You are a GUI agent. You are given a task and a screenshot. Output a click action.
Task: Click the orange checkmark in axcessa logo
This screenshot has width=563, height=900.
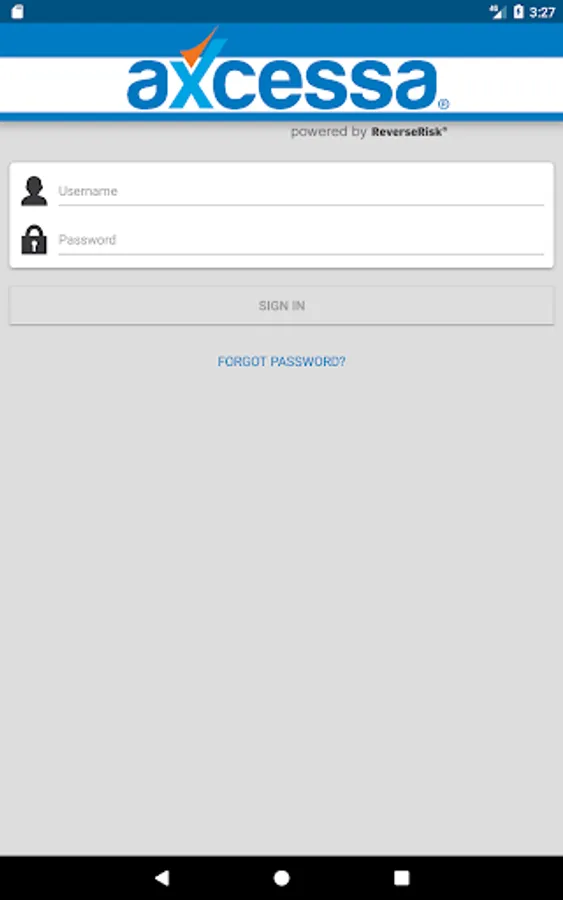pos(199,45)
